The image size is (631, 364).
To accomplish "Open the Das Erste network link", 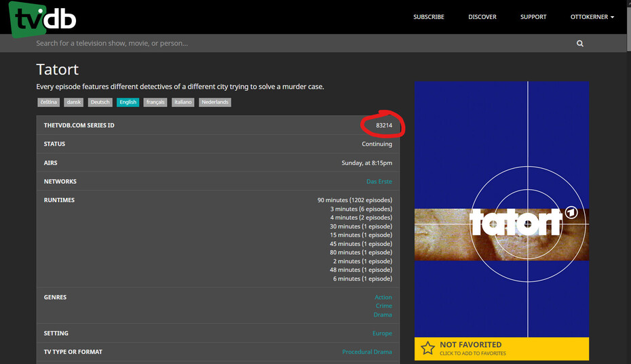I will click(x=379, y=182).
